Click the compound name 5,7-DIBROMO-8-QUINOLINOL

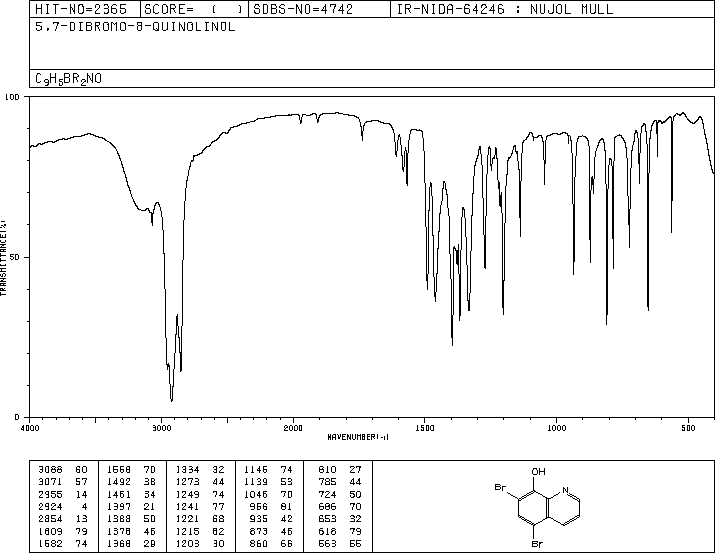(x=135, y=27)
